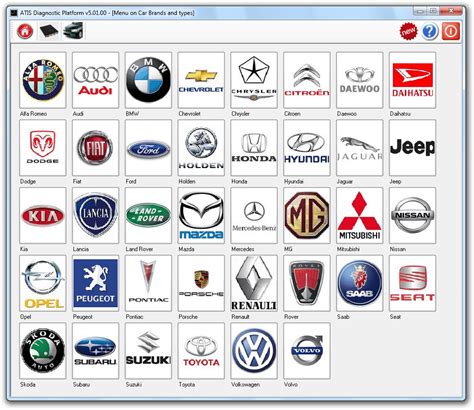Open the Jeep brand logo
474x410 pixels.
coord(412,148)
